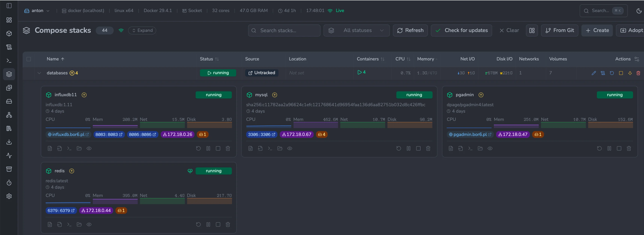644x235 pixels.
Task: Open the influxdb.bor6.pl link
Action: tap(68, 134)
